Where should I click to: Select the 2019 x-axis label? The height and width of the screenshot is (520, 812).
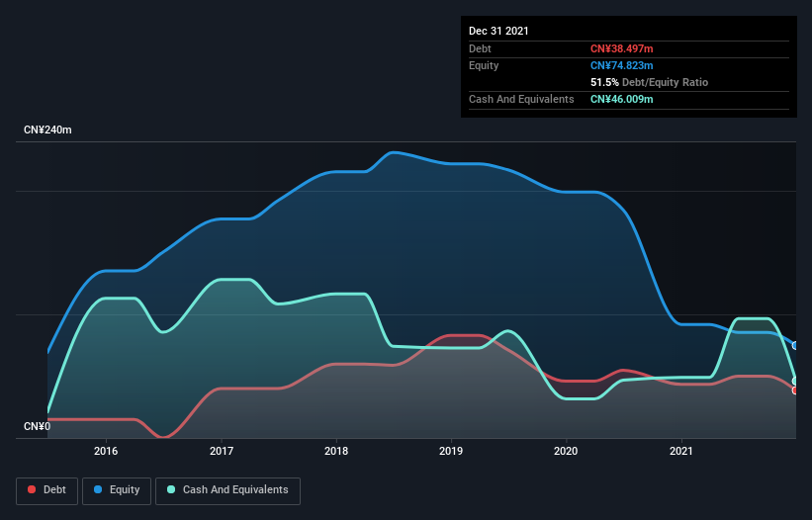tap(451, 451)
